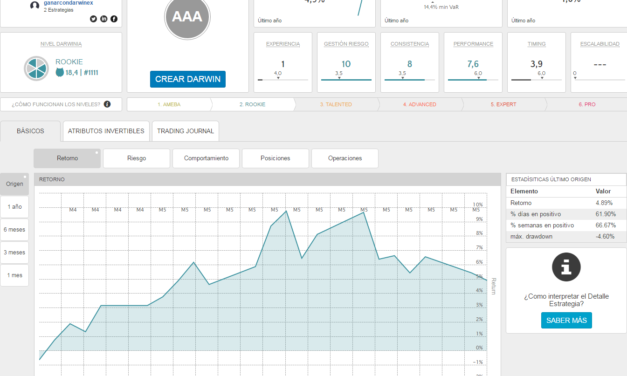Screen dimensions: 627x376
Task: Open the ganarcondarwinex profile link
Action: (x=68, y=3)
